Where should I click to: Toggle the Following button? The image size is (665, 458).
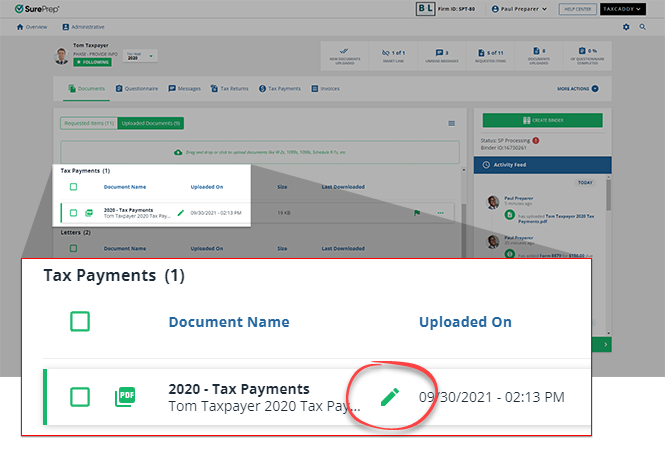coord(92,62)
